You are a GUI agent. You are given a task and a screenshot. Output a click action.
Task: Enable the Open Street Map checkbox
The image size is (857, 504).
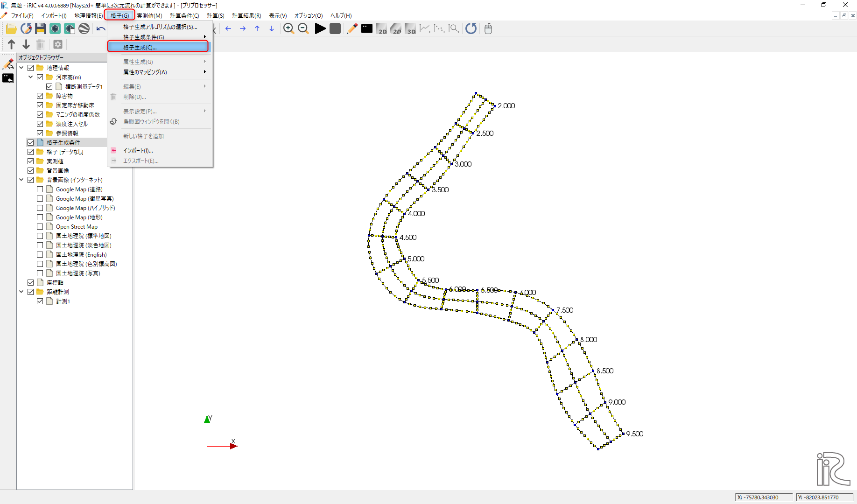point(40,226)
